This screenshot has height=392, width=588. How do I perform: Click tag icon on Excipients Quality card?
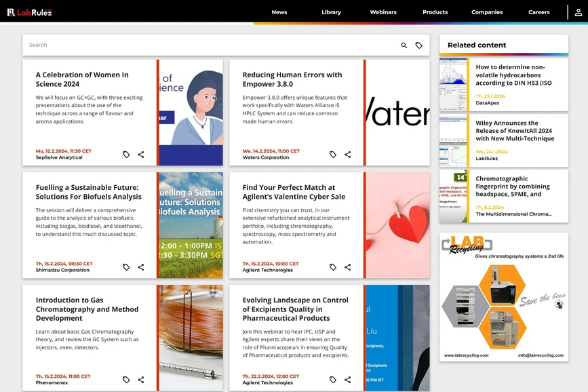pyautogui.click(x=333, y=380)
